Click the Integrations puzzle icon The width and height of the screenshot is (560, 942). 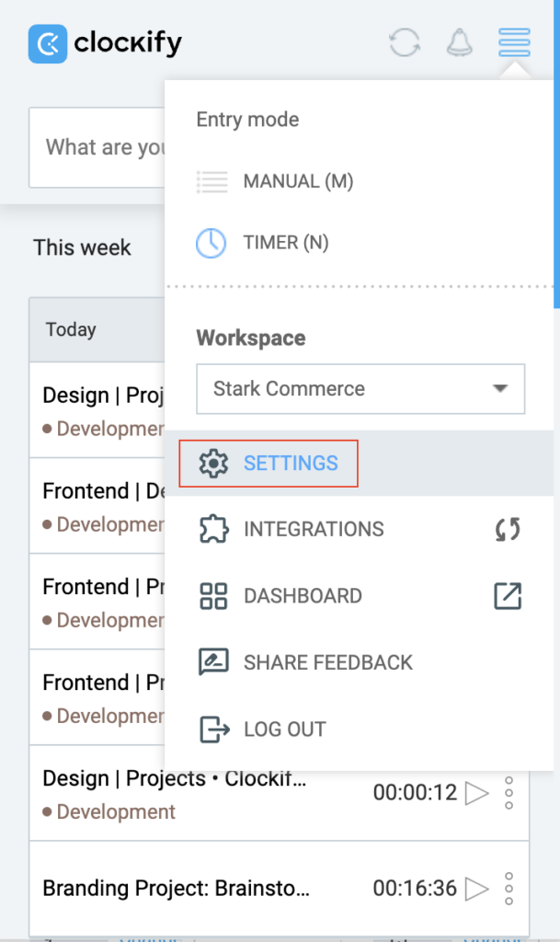click(213, 530)
